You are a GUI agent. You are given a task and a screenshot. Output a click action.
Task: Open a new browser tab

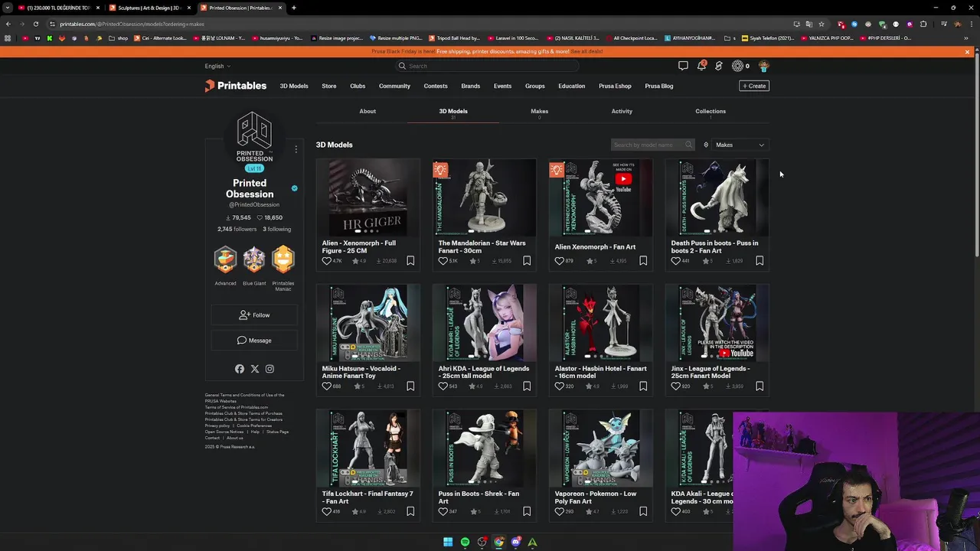[294, 8]
